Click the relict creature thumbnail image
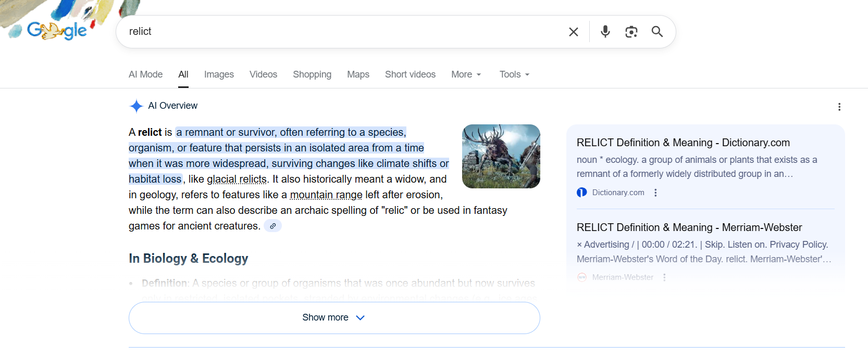 tap(501, 156)
